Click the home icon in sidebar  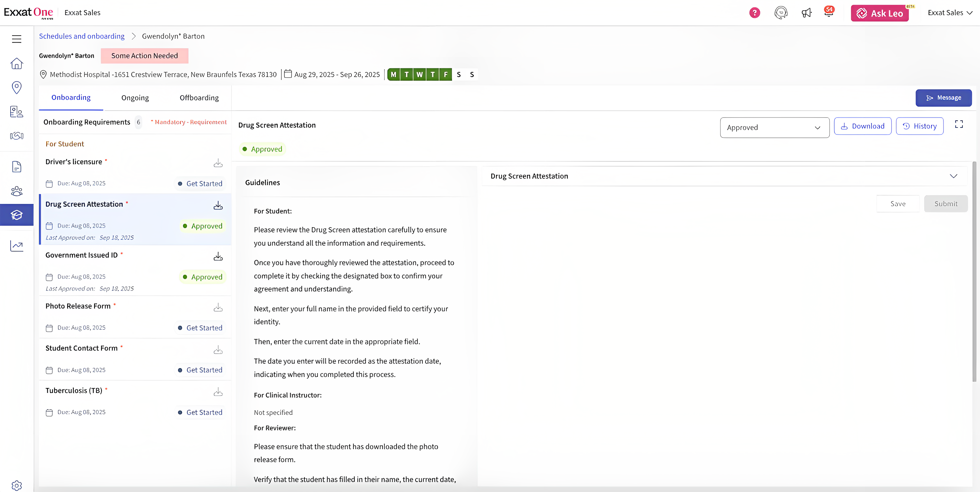16,63
